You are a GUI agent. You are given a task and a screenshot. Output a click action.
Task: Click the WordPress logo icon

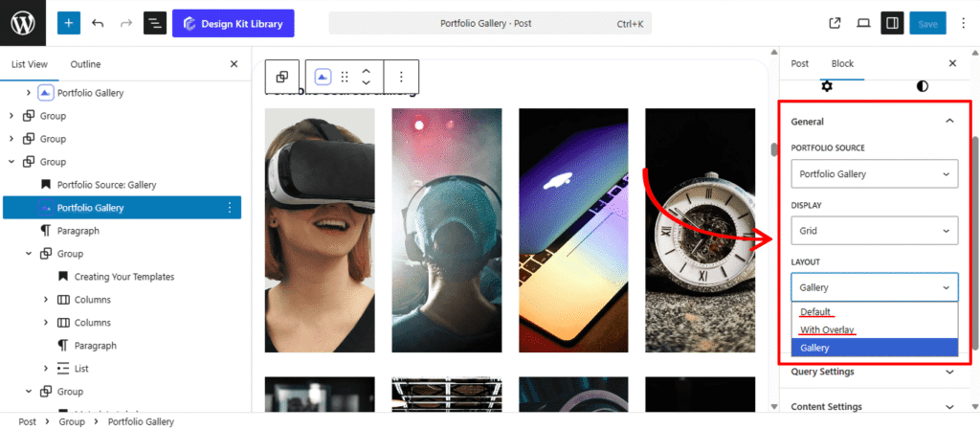click(x=23, y=23)
